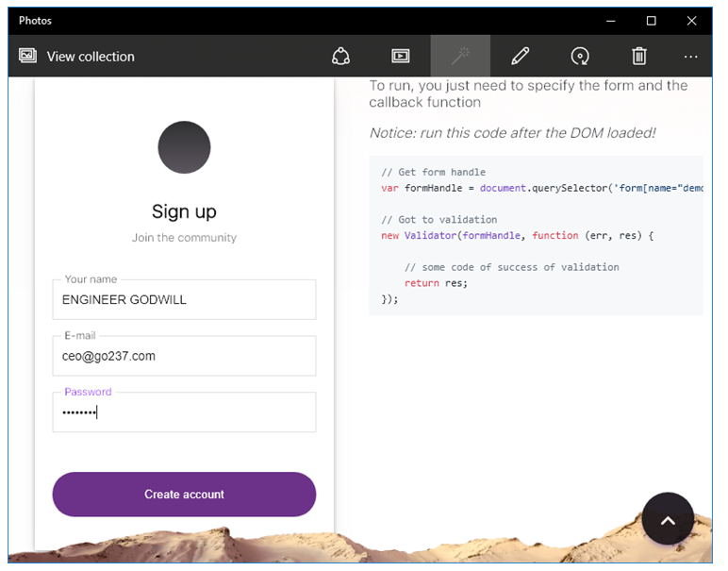
Task: Go back via the View collection label
Action: [x=91, y=57]
